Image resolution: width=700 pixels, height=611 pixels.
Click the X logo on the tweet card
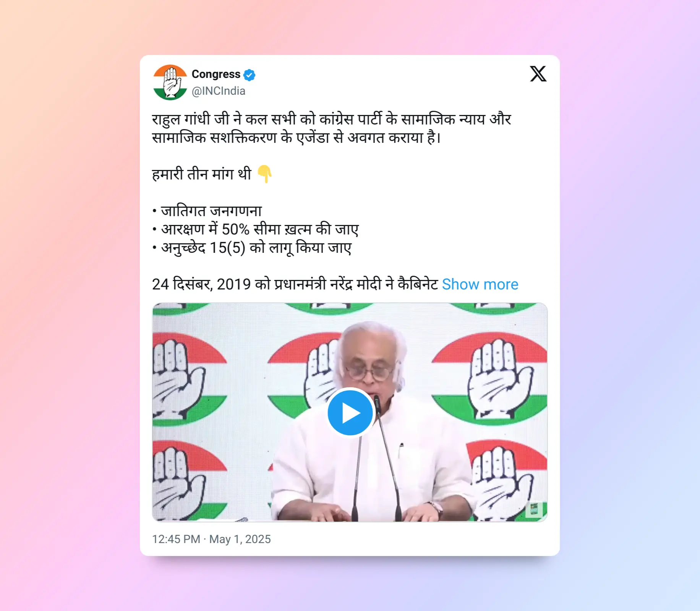[538, 74]
